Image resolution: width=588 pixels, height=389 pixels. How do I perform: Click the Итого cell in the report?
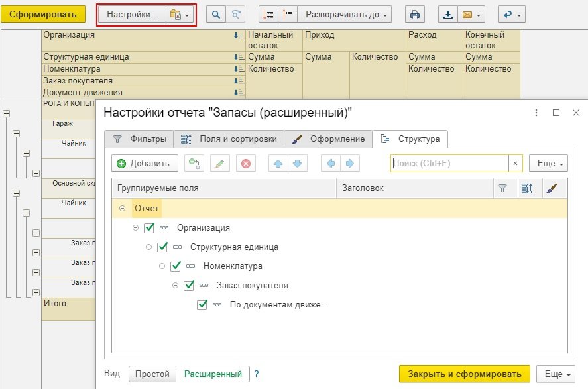[x=69, y=309]
